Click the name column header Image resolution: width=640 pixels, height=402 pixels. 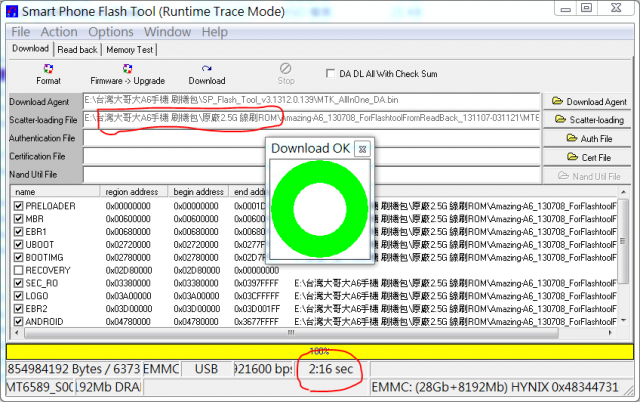pyautogui.click(x=56, y=191)
